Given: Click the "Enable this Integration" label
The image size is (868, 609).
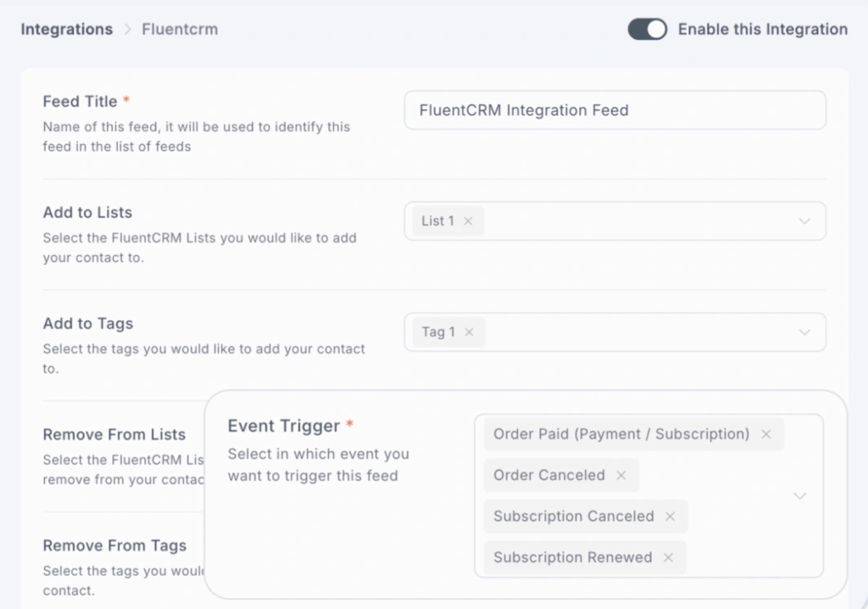Looking at the screenshot, I should click(x=762, y=29).
